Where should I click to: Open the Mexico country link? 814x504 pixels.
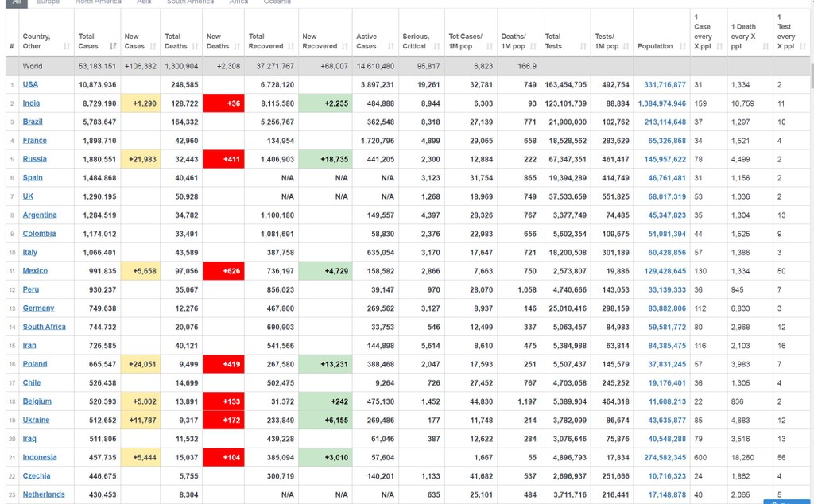click(35, 271)
